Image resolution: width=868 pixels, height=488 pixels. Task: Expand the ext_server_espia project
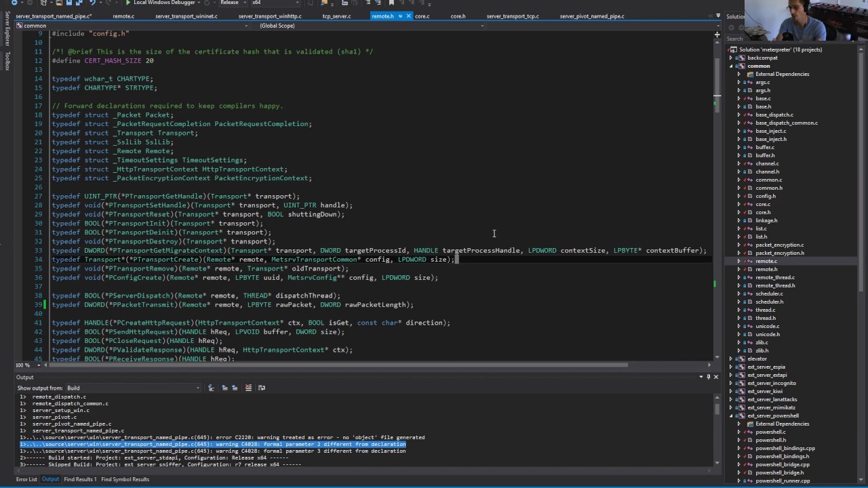coord(731,367)
